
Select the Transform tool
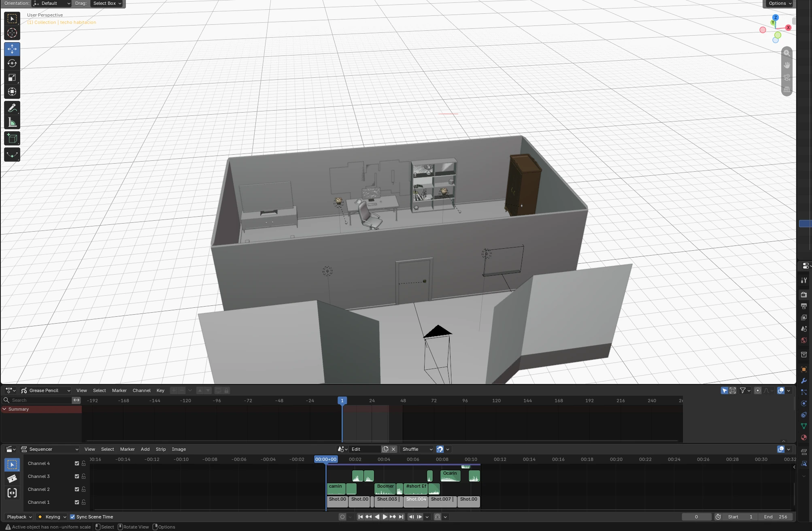[x=12, y=92]
